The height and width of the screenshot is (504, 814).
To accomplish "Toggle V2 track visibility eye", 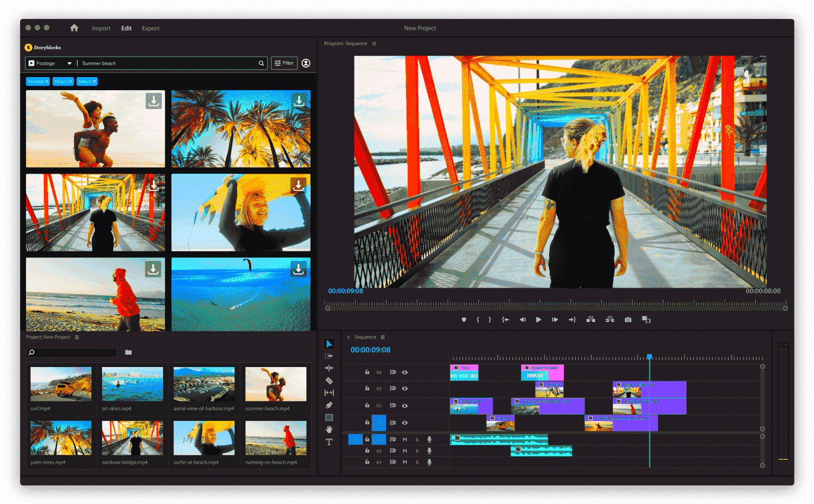I will click(405, 406).
